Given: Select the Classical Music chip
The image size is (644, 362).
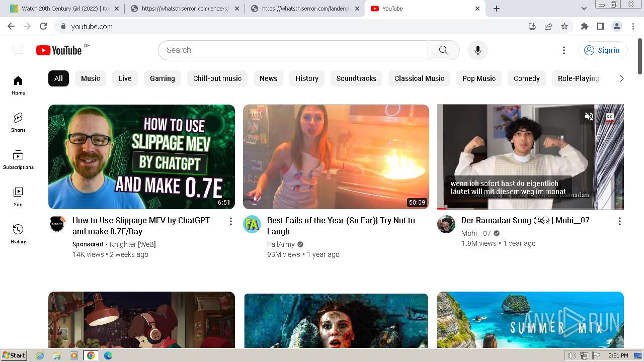Looking at the screenshot, I should click(x=419, y=78).
